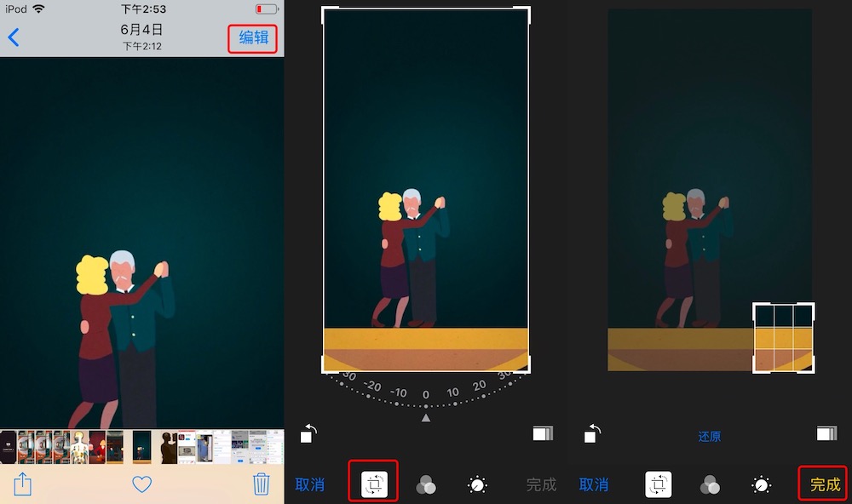This screenshot has width=852, height=504.
Task: Open filters icon next to the red-outlined crop tool
Action: (426, 485)
